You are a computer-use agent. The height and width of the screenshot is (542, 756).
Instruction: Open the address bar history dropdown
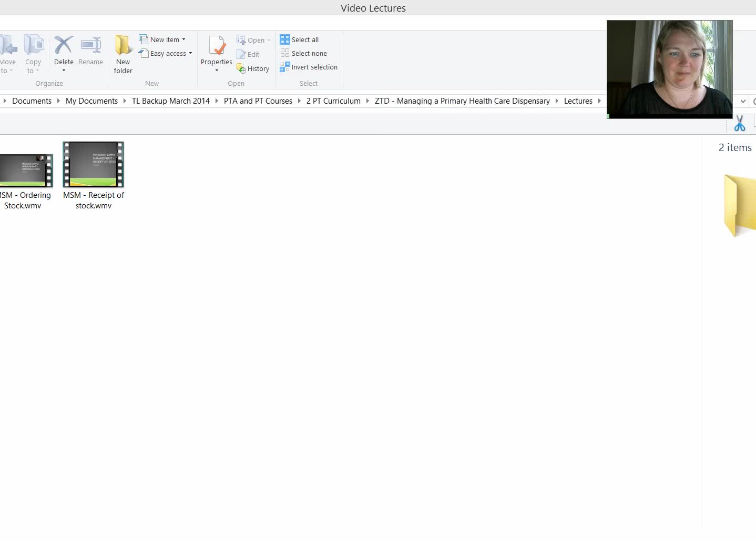[x=743, y=101]
